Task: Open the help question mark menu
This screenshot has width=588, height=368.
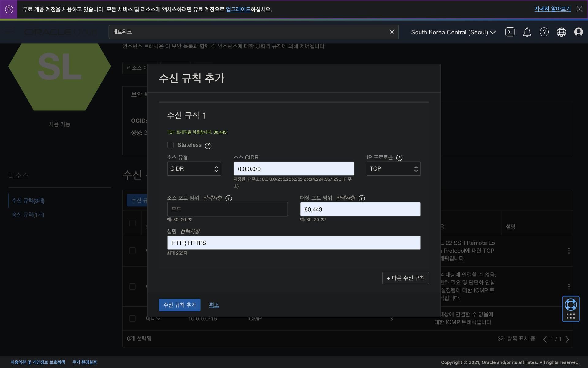Action: click(544, 32)
